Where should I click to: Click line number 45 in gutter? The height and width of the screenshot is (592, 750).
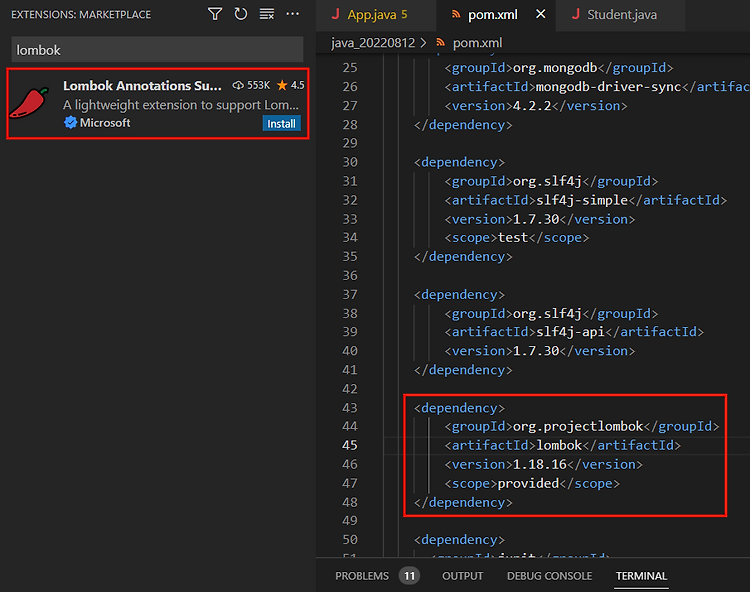350,445
